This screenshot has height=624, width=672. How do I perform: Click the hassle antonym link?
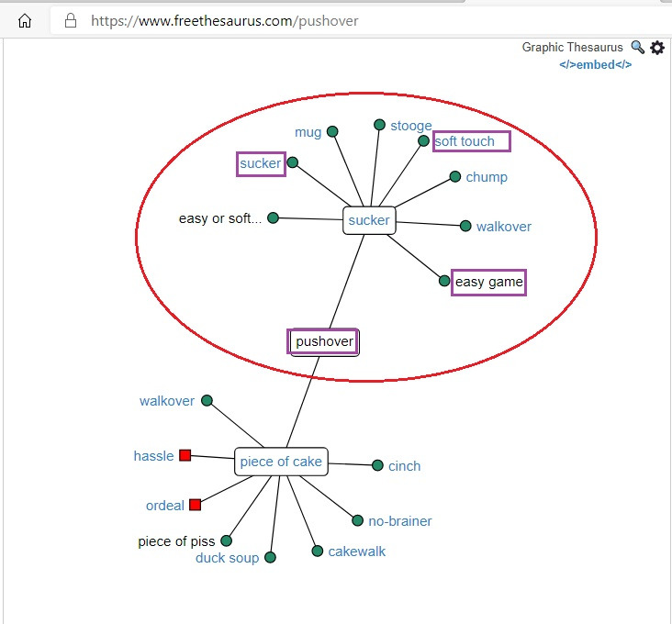(153, 456)
